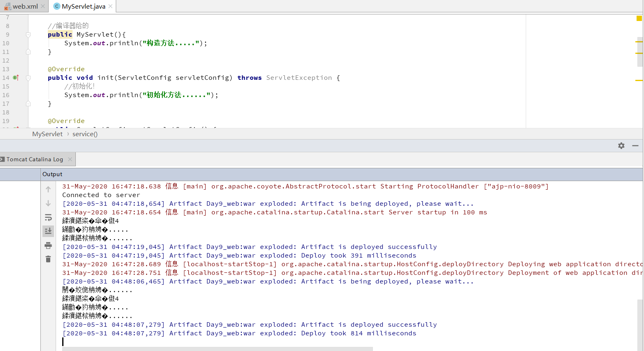Click the up stack trace arrow

(48, 189)
